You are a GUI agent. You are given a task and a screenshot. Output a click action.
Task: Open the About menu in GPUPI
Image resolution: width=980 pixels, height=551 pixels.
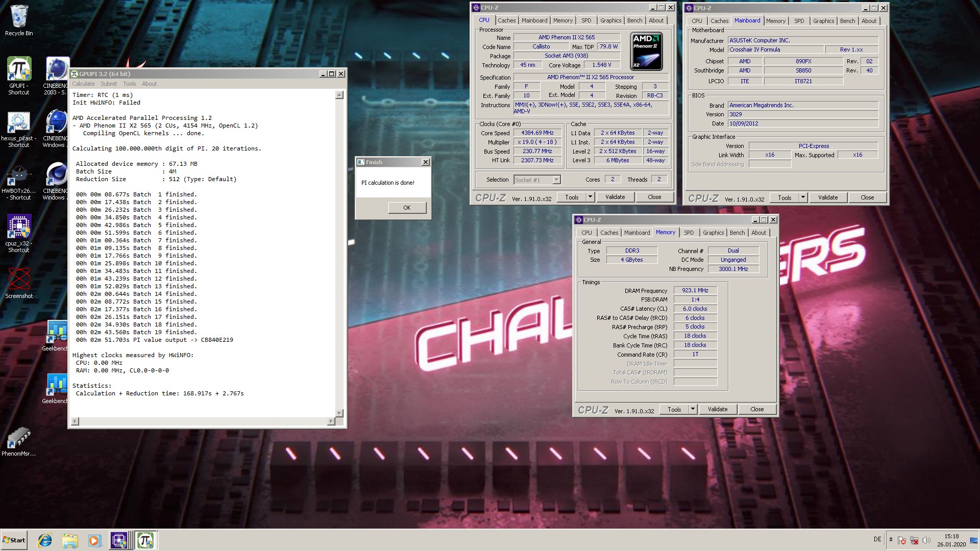pos(150,84)
